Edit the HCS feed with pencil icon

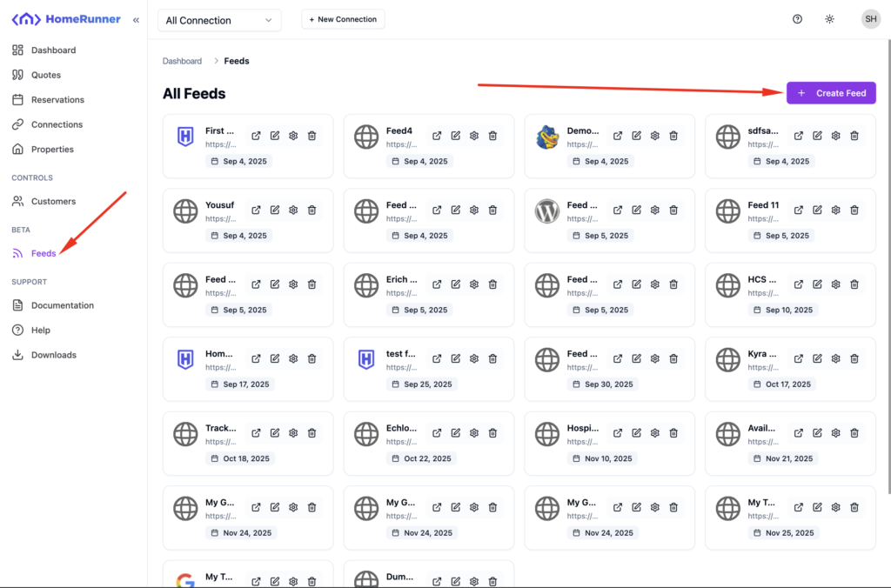pyautogui.click(x=817, y=284)
